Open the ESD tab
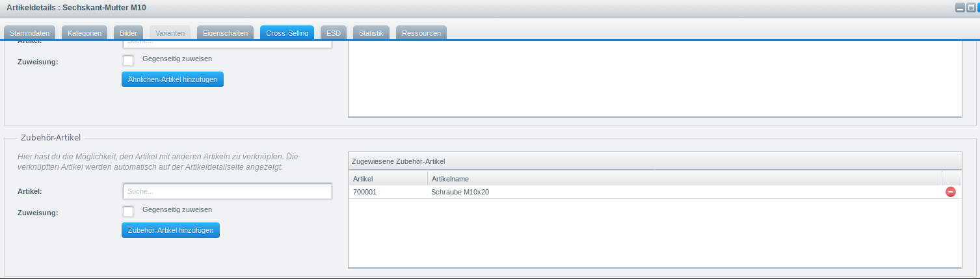980x279 pixels. click(x=334, y=33)
